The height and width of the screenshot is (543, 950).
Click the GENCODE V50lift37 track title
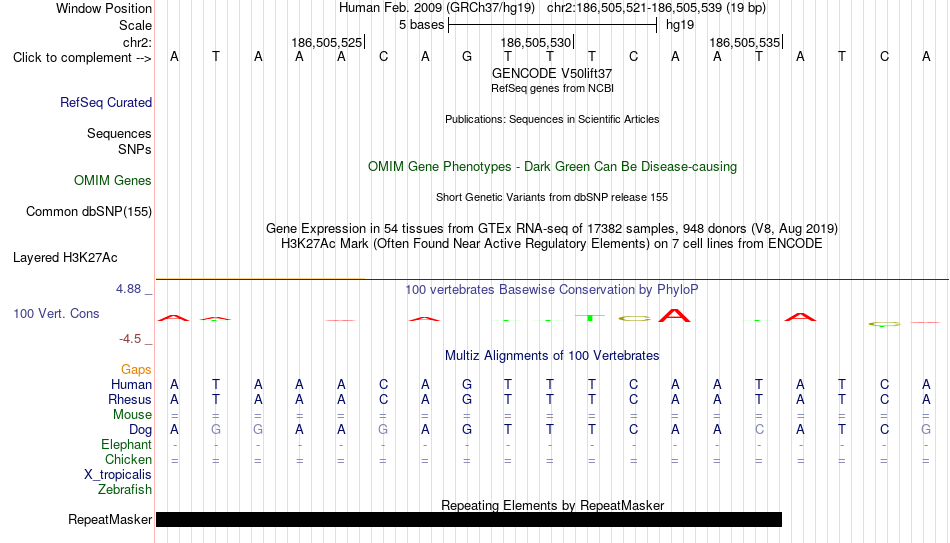(552, 73)
